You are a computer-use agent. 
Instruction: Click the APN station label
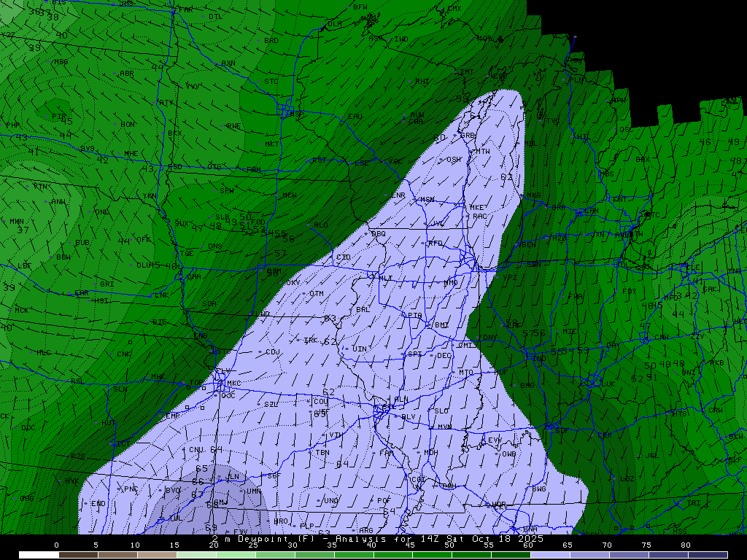pos(619,101)
